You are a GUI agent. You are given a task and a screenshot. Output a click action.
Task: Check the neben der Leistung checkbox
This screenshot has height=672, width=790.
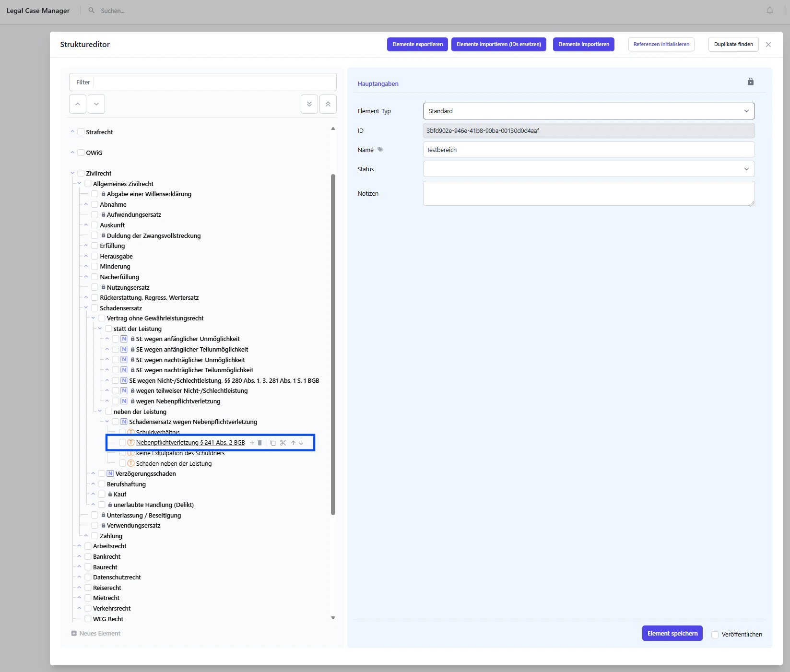[x=108, y=412]
